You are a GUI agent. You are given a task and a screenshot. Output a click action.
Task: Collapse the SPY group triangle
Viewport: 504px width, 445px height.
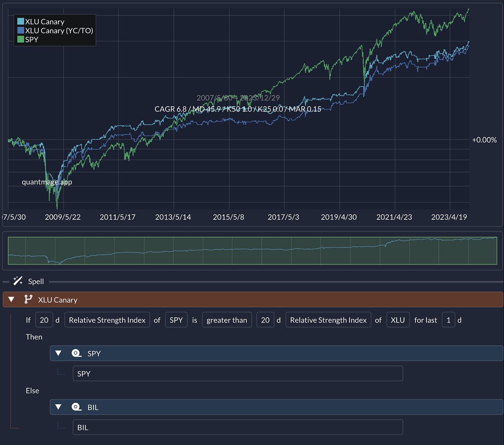(x=58, y=353)
